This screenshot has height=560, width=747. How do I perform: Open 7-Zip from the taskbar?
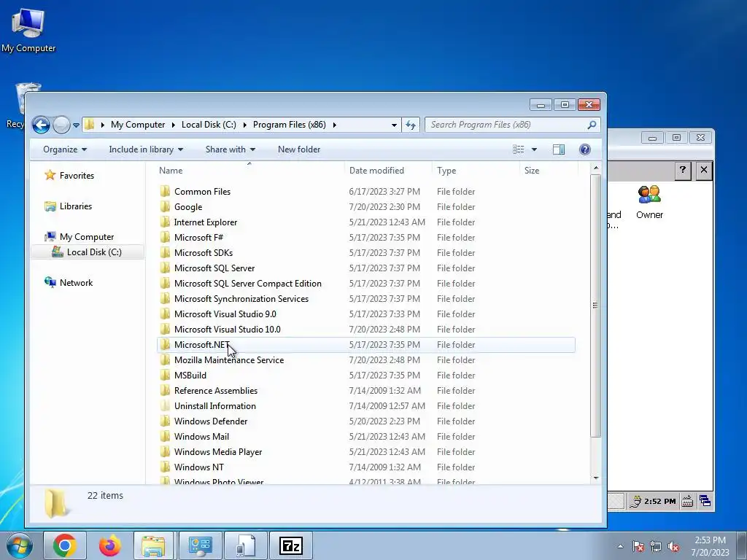290,545
